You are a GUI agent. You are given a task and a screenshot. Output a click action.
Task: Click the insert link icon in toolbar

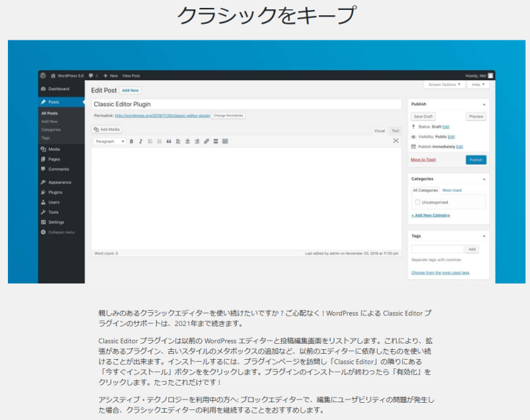[x=206, y=141]
